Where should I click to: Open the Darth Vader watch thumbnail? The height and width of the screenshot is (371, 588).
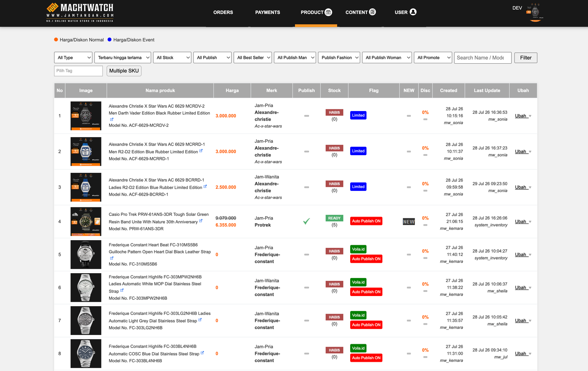(x=86, y=116)
